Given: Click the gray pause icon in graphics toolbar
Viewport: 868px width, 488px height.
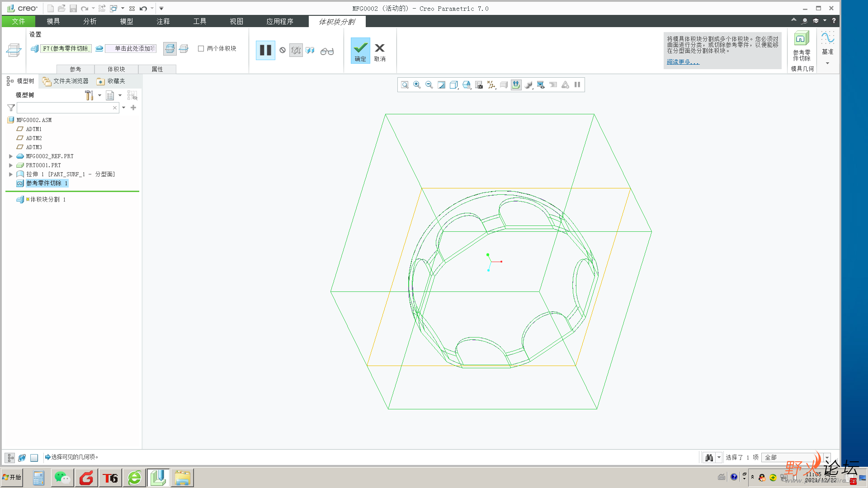Looking at the screenshot, I should tap(577, 84).
